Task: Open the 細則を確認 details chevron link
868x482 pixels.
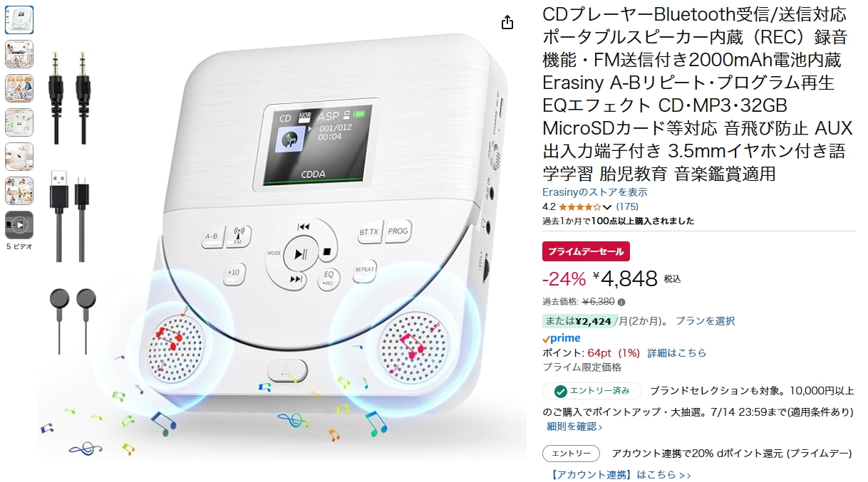Action: (x=574, y=426)
